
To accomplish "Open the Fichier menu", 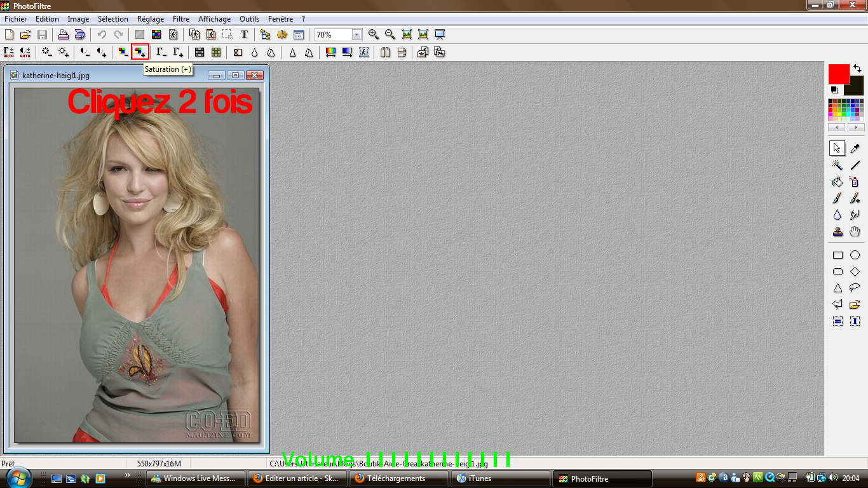I will pos(16,19).
